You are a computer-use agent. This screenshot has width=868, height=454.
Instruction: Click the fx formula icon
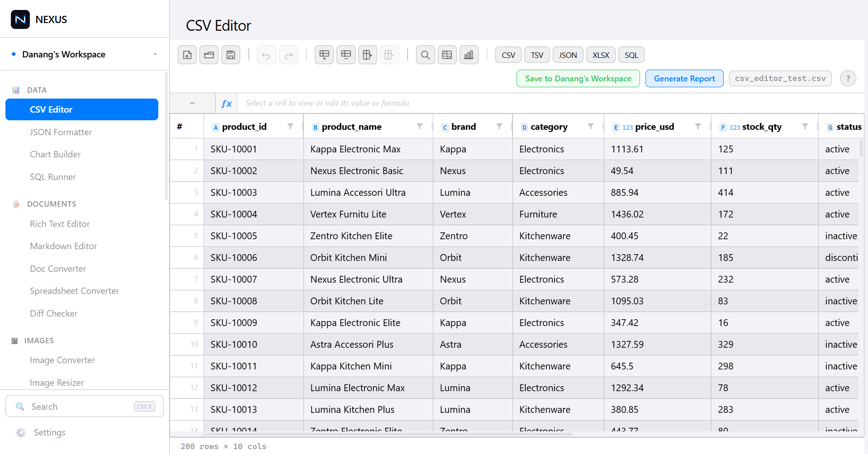point(227,103)
